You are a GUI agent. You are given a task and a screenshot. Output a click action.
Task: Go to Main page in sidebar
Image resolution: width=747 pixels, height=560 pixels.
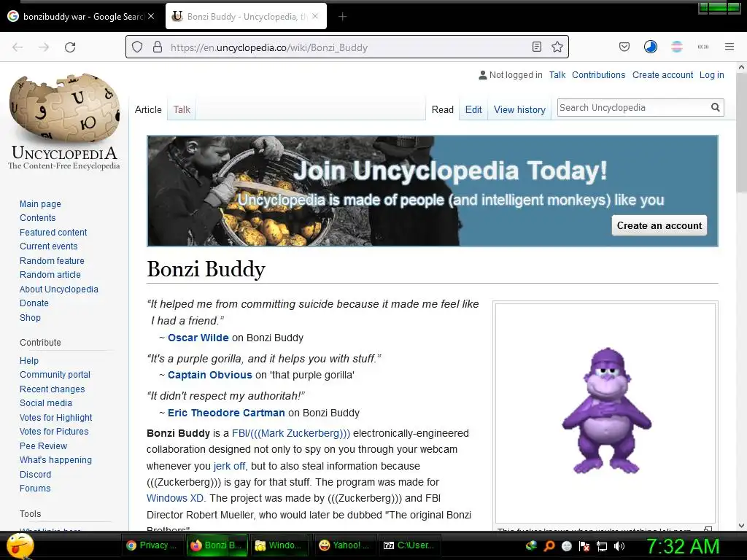point(40,204)
